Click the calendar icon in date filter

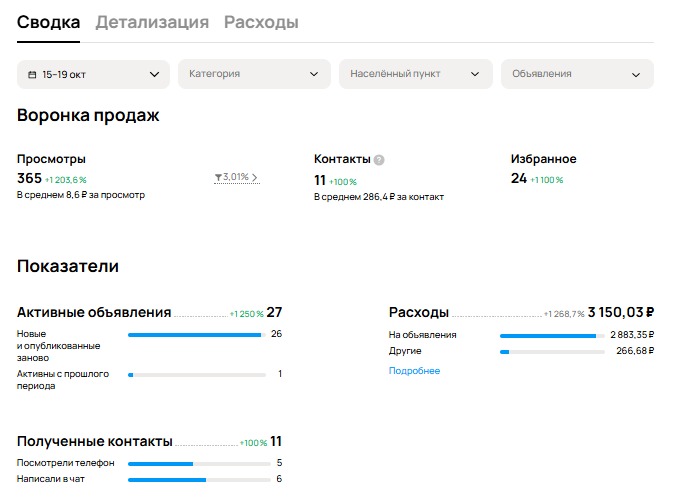(33, 74)
